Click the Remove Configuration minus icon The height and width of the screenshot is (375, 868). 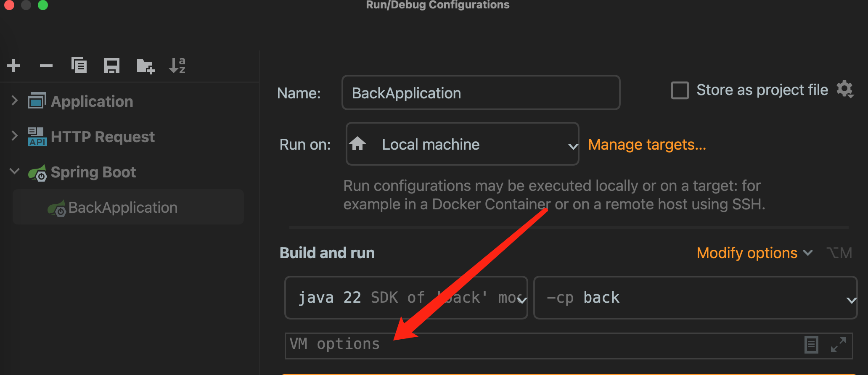46,66
